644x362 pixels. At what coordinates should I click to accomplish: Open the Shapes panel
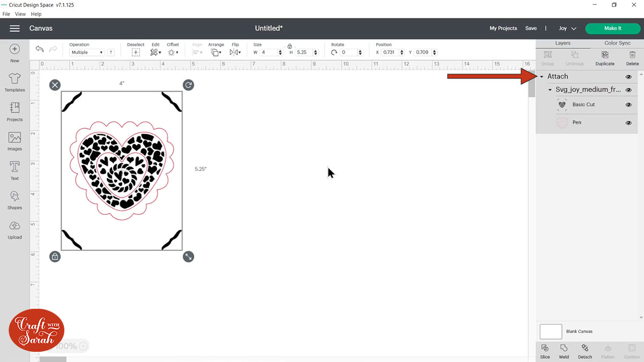pos(14,200)
